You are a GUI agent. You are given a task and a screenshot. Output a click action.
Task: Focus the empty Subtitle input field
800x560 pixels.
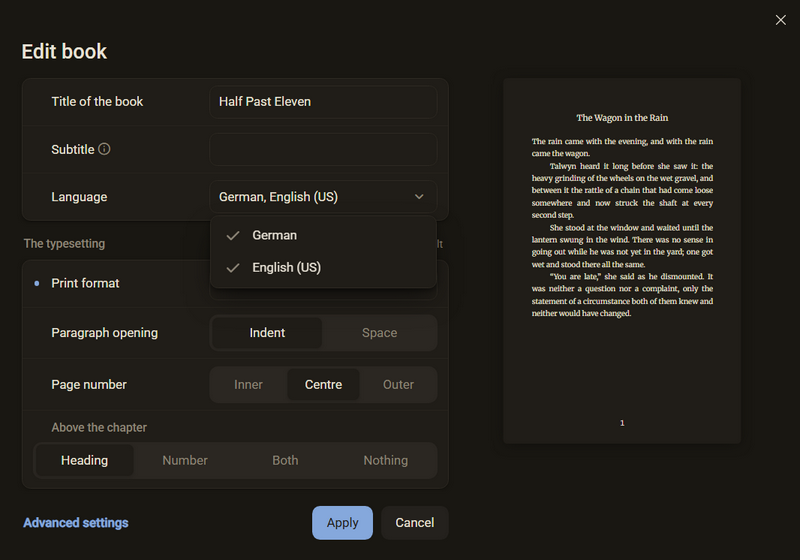[323, 149]
